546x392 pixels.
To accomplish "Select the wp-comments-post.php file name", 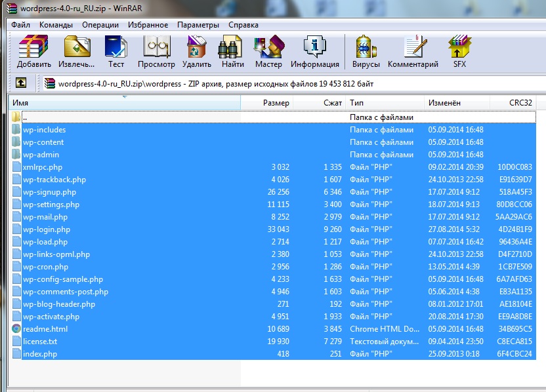I will (x=66, y=292).
